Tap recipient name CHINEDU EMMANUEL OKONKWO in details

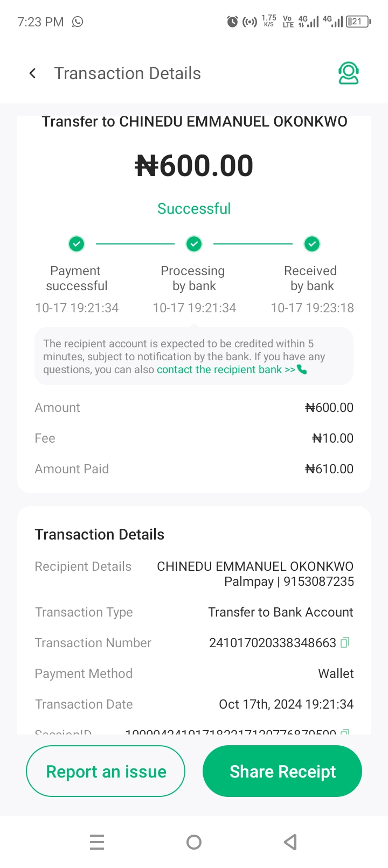pos(255,566)
